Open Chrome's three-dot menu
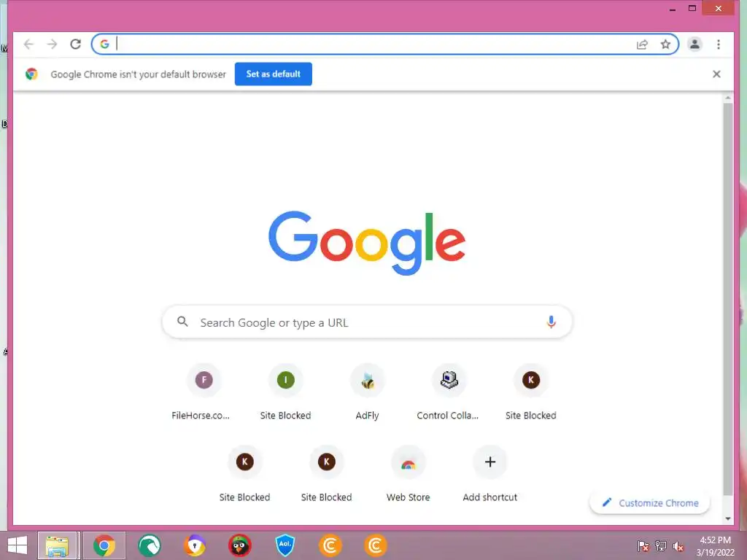 click(719, 44)
